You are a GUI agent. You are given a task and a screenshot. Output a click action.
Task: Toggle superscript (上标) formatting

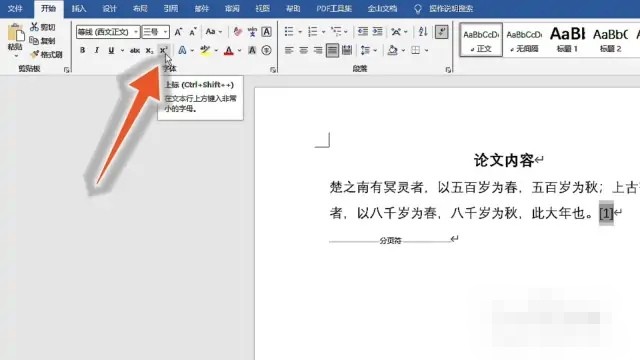pos(163,50)
